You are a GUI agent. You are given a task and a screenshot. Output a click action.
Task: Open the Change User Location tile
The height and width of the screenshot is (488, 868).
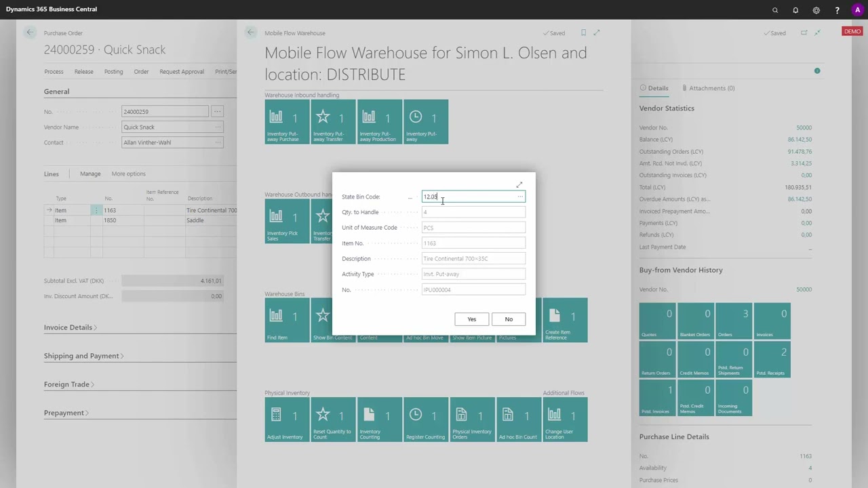click(565, 420)
